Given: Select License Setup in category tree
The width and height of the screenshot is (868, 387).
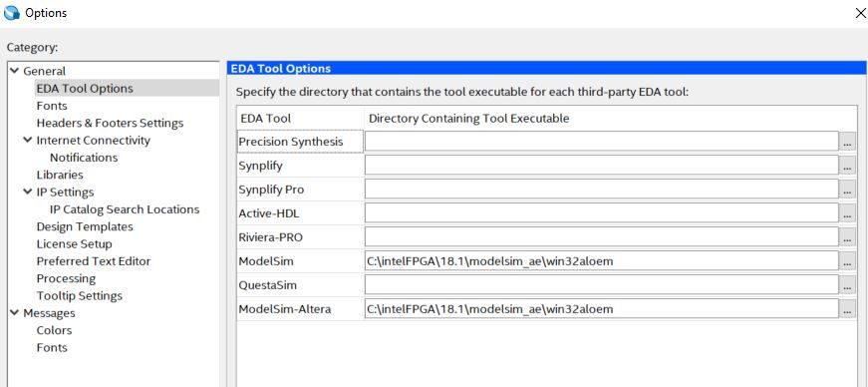Looking at the screenshot, I should pos(74,244).
